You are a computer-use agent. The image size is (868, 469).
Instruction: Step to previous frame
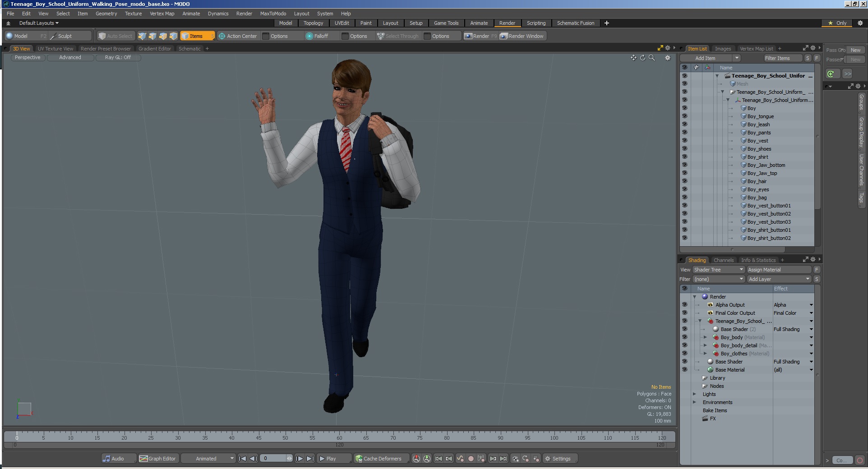coord(254,459)
